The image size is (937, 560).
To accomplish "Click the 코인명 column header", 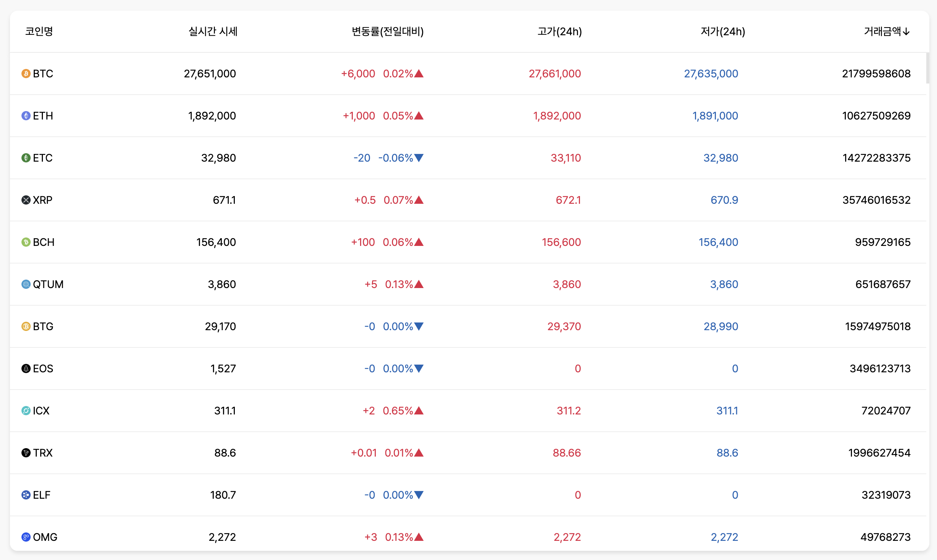I will click(x=38, y=32).
